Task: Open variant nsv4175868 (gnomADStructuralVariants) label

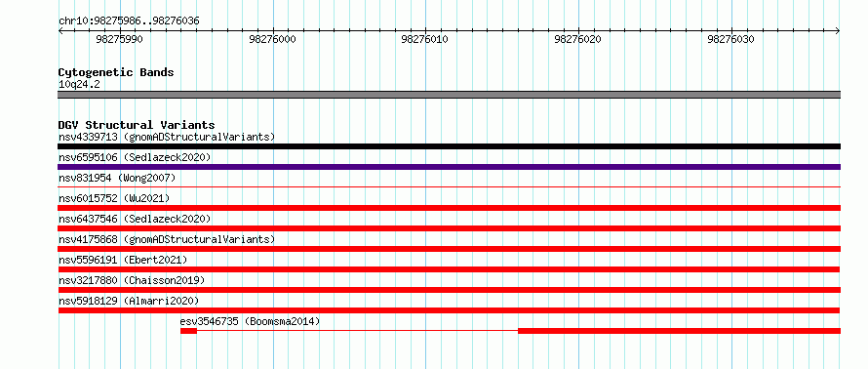Action: click(x=167, y=239)
